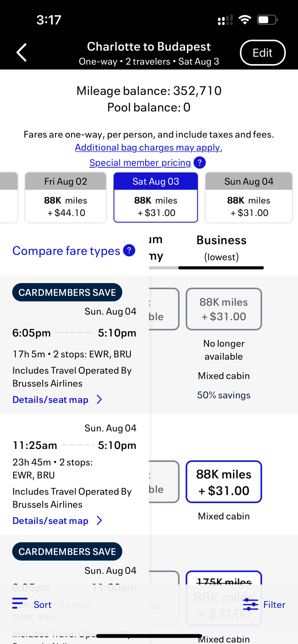Image resolution: width=298 pixels, height=644 pixels.
Task: Tap the Sort lines icon
Action: tap(19, 604)
